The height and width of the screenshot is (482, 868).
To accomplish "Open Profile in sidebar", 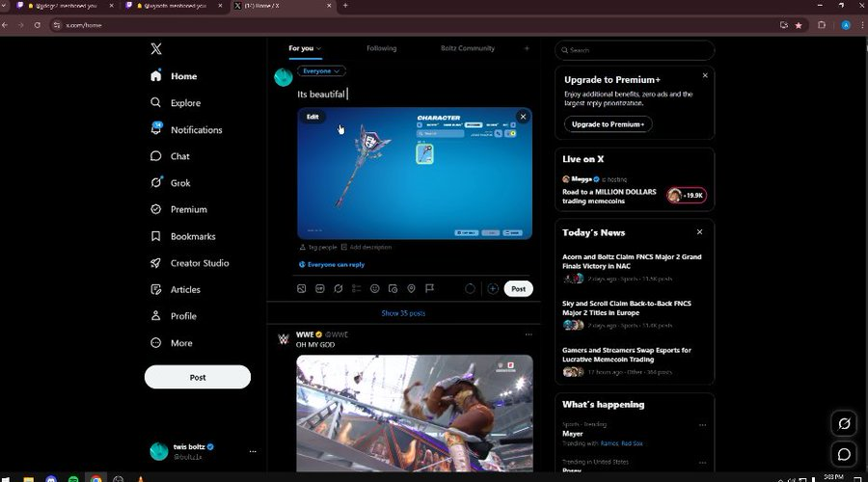I will (174, 316).
